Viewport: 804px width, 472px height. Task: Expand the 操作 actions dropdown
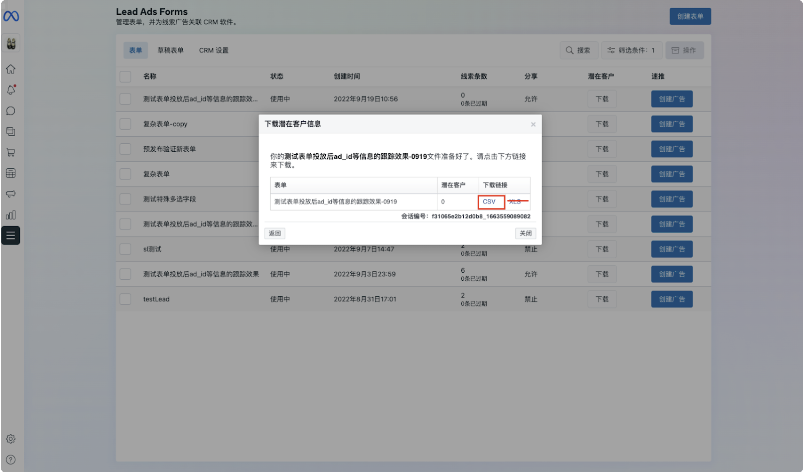684,50
